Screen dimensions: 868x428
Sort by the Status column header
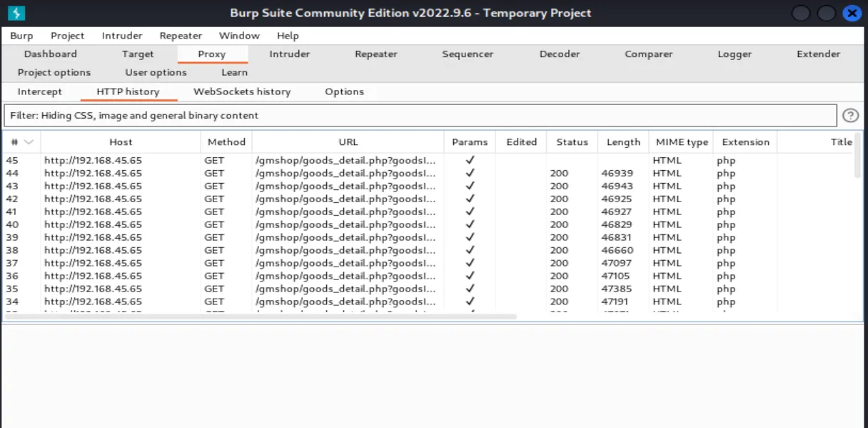tap(572, 141)
